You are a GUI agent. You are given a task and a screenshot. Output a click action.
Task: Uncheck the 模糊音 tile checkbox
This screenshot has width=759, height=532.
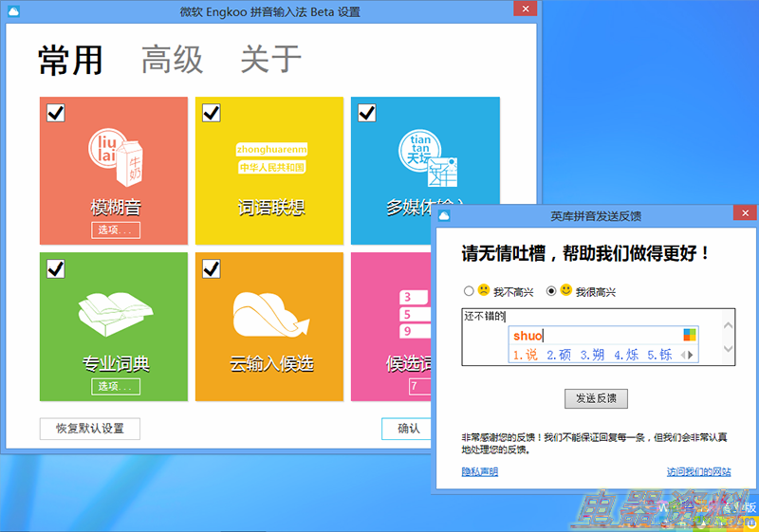click(x=55, y=113)
